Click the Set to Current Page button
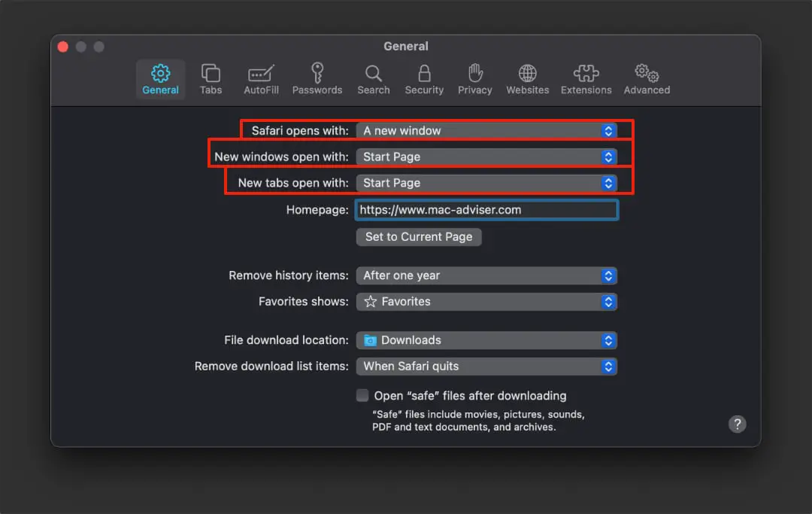The image size is (812, 514). pyautogui.click(x=419, y=237)
